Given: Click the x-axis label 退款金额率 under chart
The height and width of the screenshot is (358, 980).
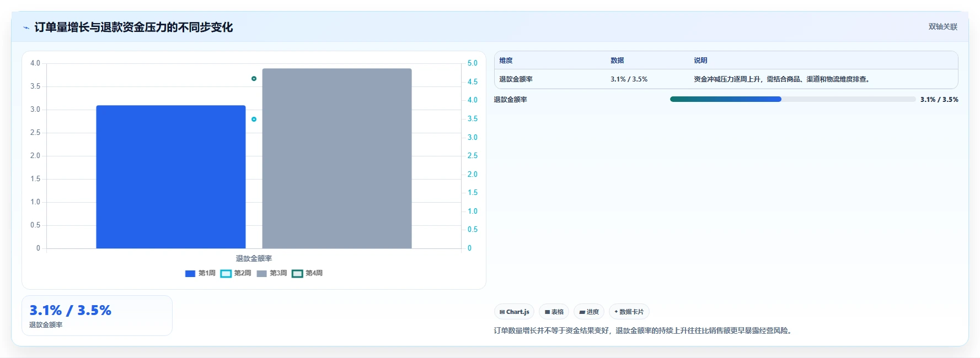Looking at the screenshot, I should click(x=254, y=258).
